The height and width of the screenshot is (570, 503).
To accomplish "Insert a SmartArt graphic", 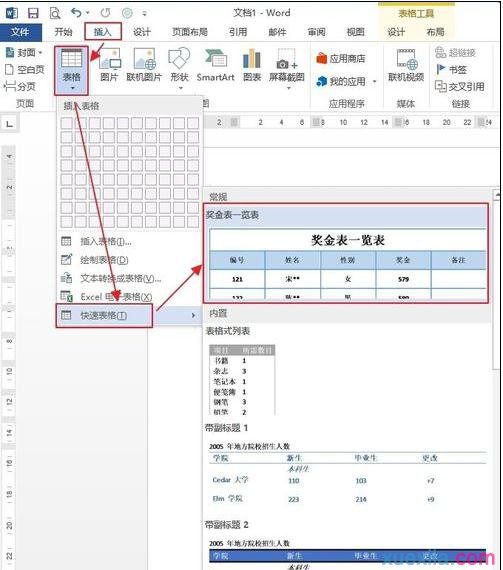I will 215,66.
